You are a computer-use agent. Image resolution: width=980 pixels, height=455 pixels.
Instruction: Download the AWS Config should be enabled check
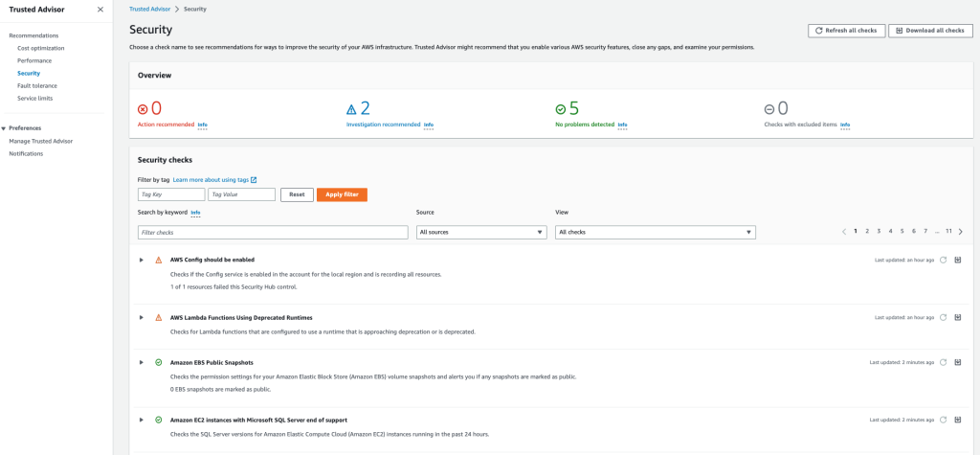(x=958, y=260)
